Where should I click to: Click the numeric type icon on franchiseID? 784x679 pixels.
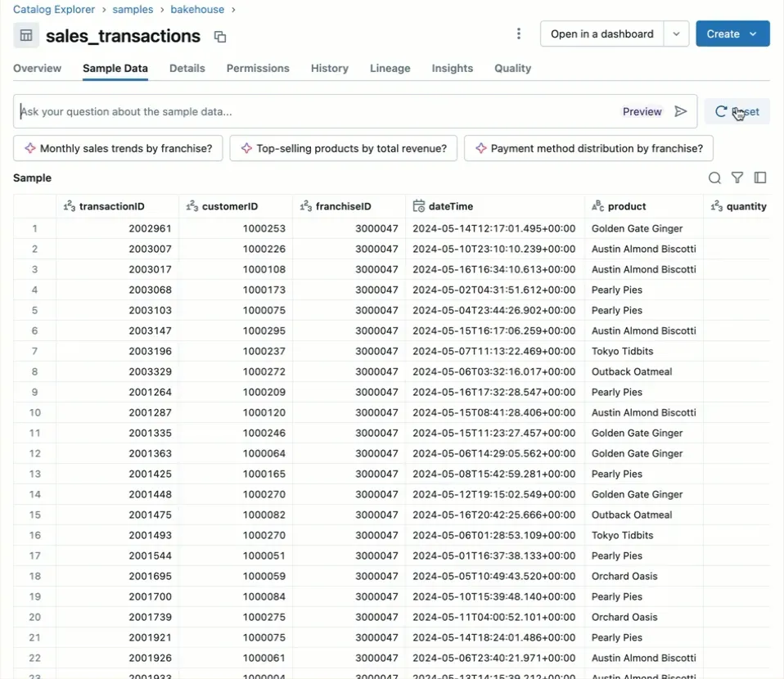(x=306, y=206)
